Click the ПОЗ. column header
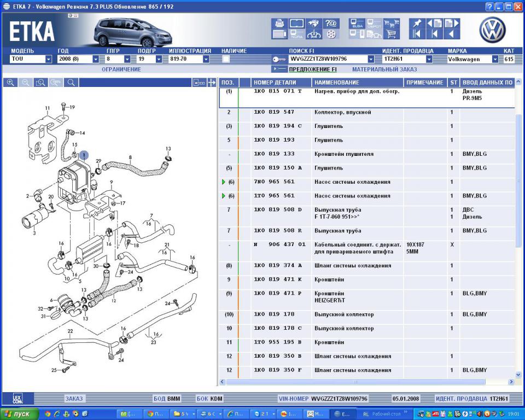525x420 pixels. tap(229, 83)
